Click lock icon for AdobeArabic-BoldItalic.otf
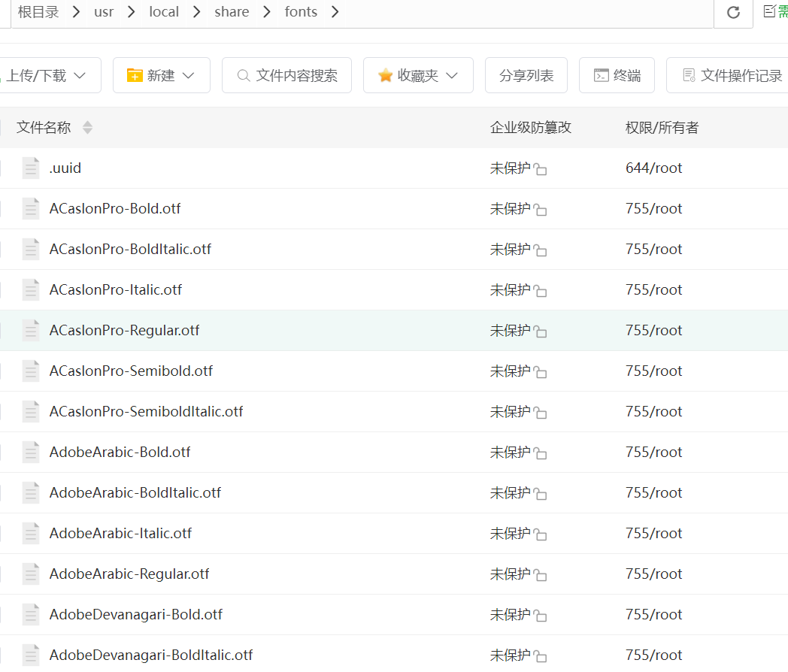 click(x=540, y=494)
